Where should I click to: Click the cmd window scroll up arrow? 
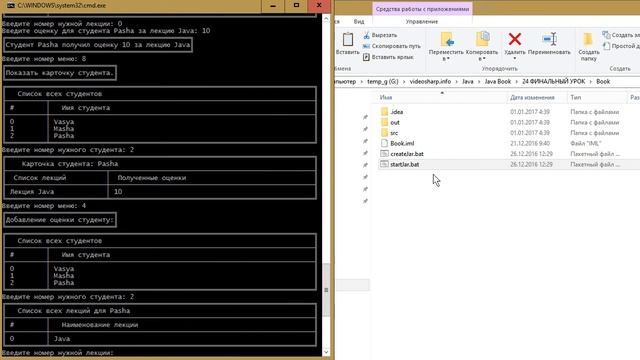pos(326,19)
